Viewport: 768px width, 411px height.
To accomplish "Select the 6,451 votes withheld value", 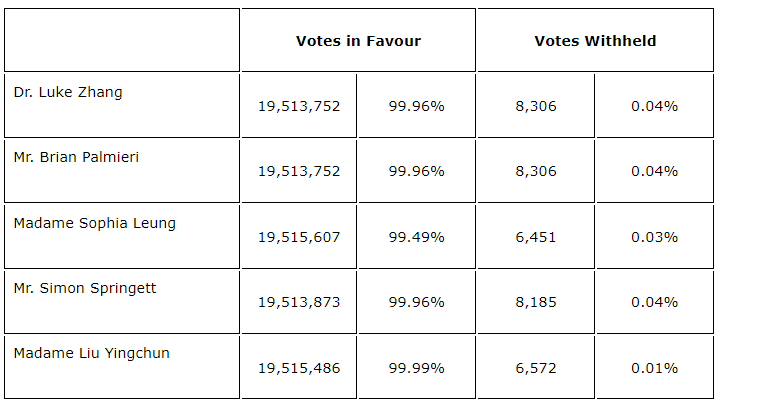I will click(535, 237).
